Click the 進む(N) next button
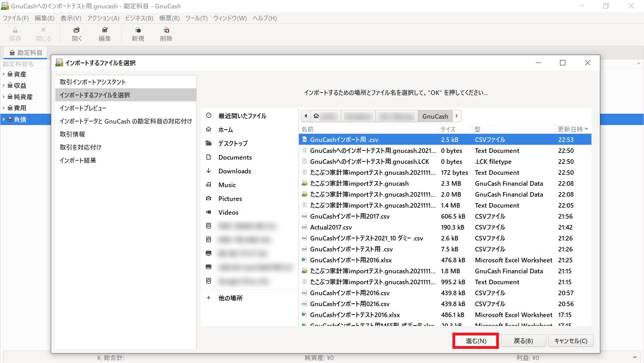The width and height of the screenshot is (644, 363). coord(476,341)
